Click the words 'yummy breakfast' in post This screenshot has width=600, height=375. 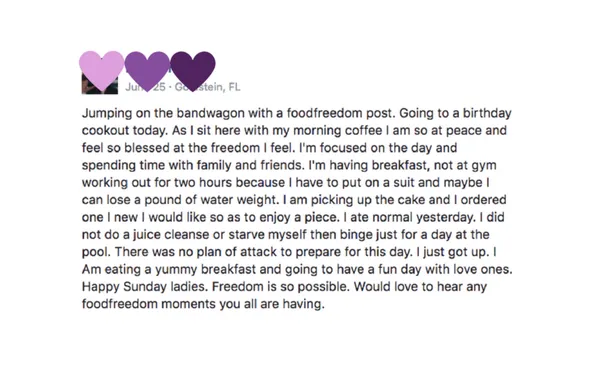205,269
